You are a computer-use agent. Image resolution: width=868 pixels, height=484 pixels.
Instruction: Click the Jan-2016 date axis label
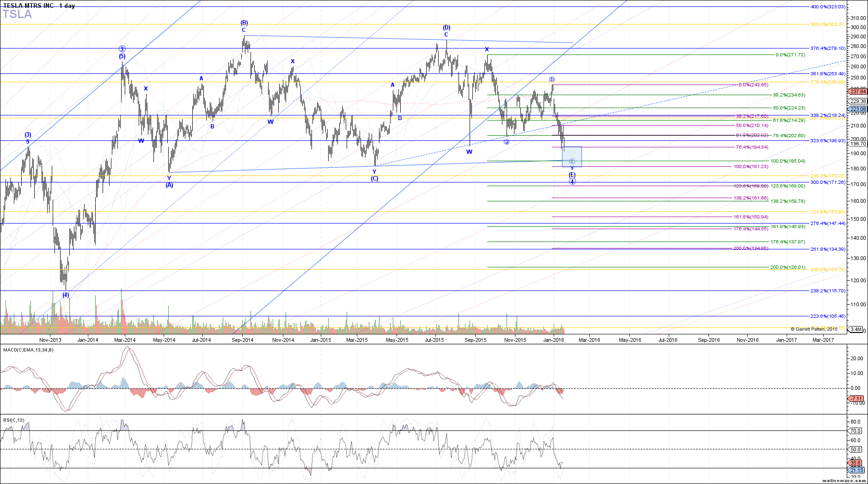point(554,340)
